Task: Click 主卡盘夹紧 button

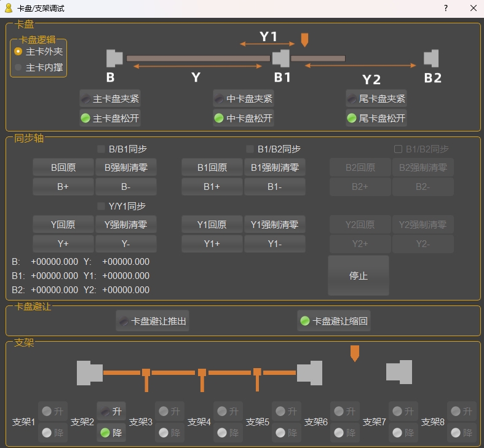Action: point(110,99)
